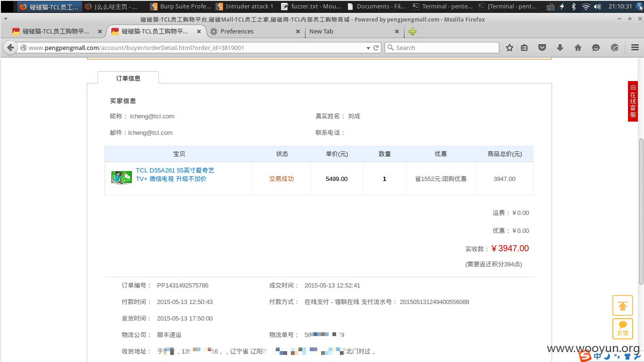Click the search magnifier icon
Image resolution: width=644 pixels, height=362 pixels.
coord(390,48)
